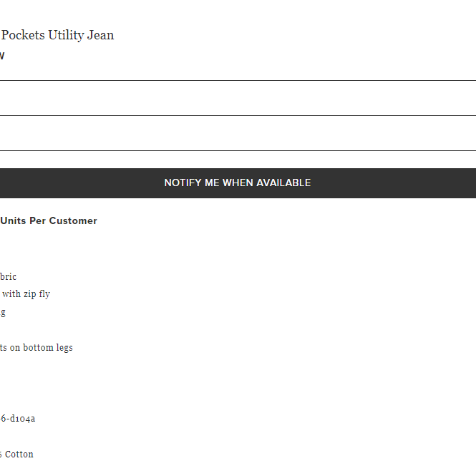Click the partial 'bric' fabric line

(x=8, y=276)
